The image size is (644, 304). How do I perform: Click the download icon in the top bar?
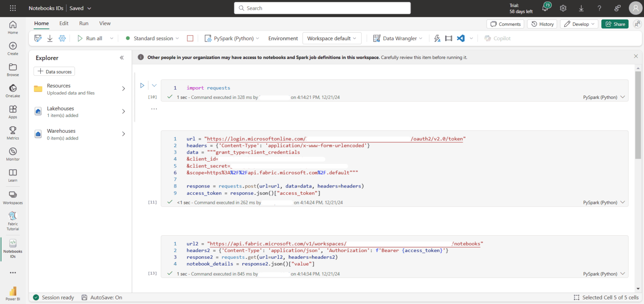[x=581, y=8]
